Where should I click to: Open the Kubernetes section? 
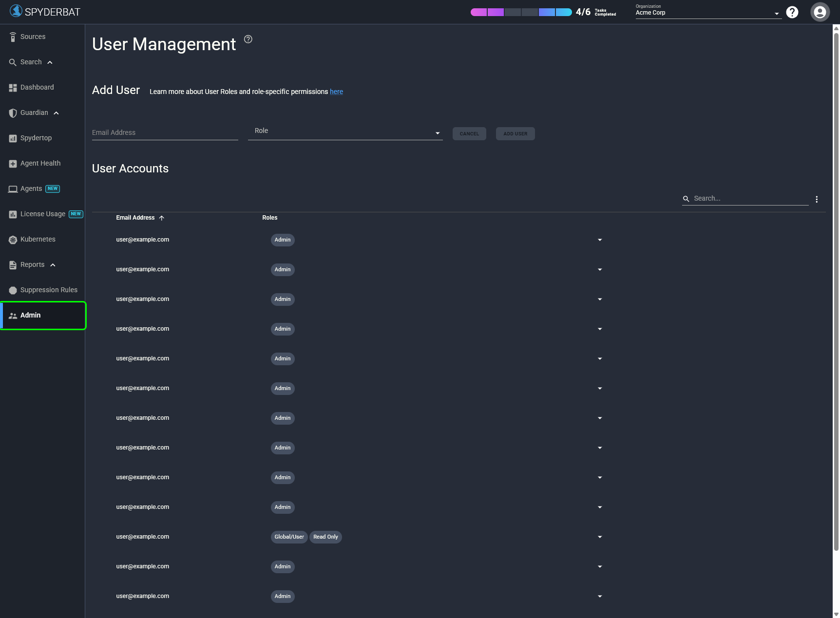(38, 239)
